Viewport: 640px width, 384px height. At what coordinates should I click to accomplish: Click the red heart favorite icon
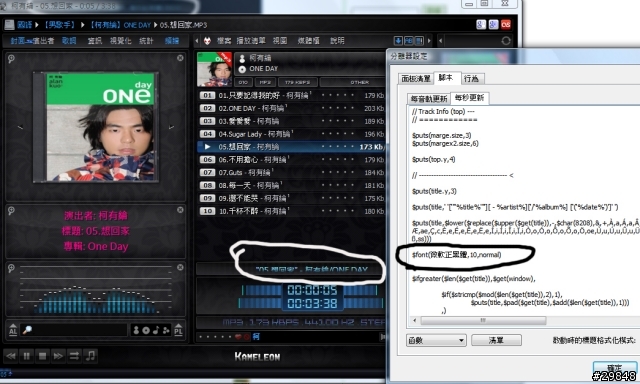click(x=238, y=337)
